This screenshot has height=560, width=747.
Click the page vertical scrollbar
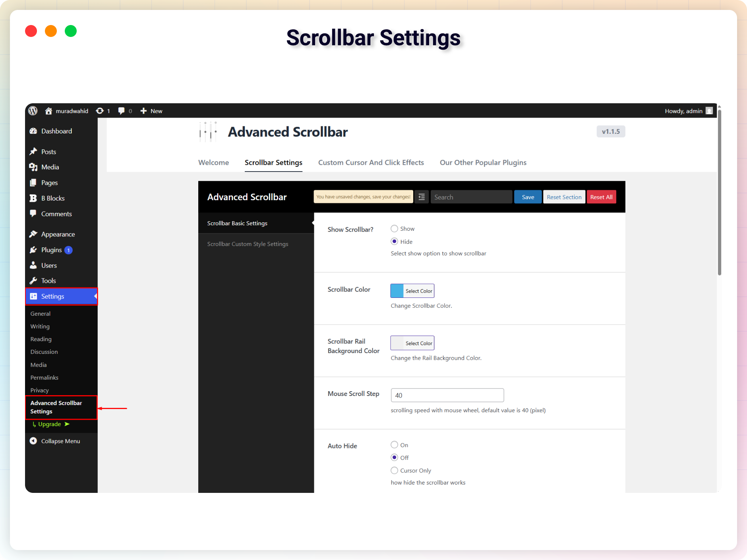[719, 193]
